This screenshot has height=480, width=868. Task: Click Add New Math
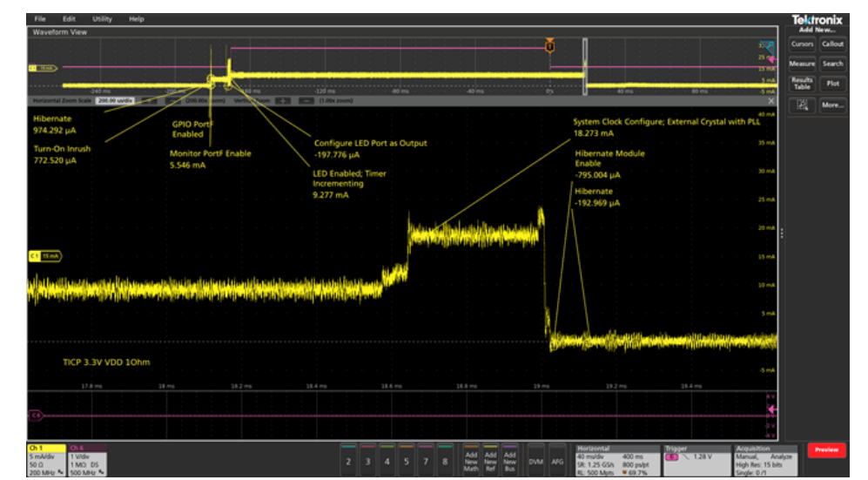pos(471,461)
